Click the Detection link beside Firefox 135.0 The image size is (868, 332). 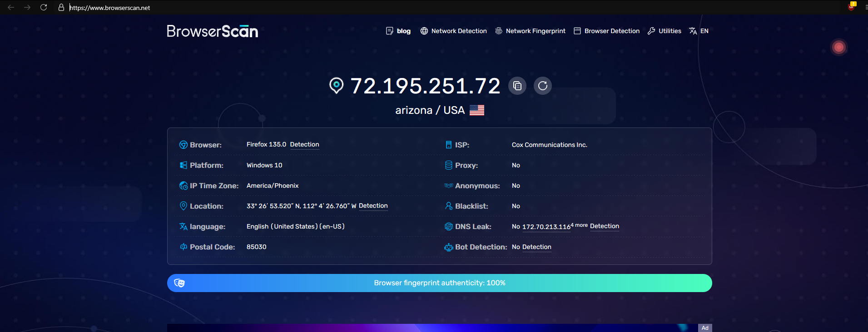(305, 145)
